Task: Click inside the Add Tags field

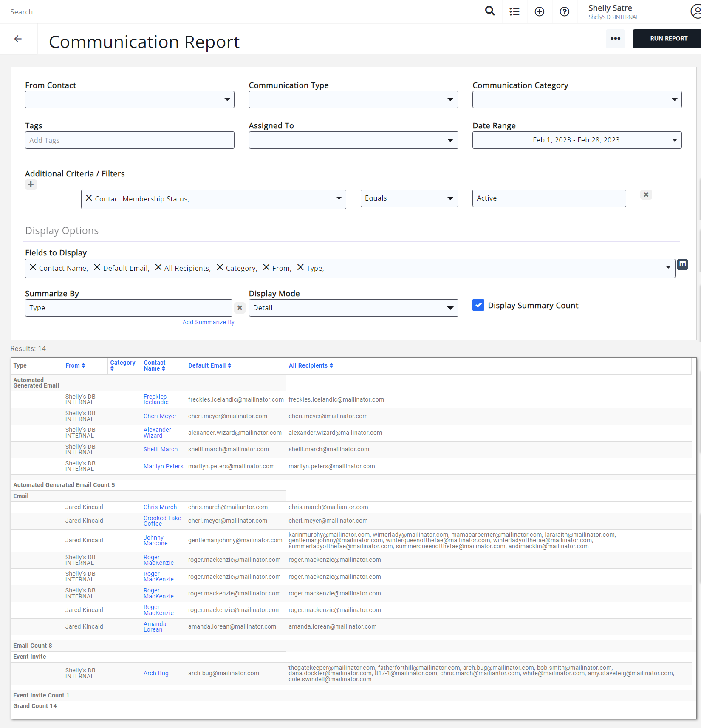Action: [x=130, y=140]
